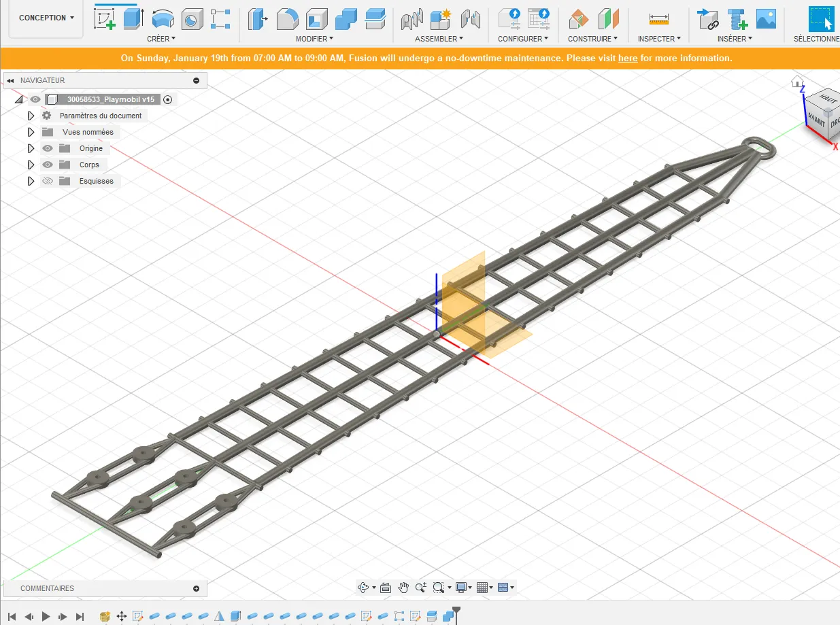The width and height of the screenshot is (840, 625).
Task: Click the first Configurer icon
Action: pyautogui.click(x=509, y=18)
